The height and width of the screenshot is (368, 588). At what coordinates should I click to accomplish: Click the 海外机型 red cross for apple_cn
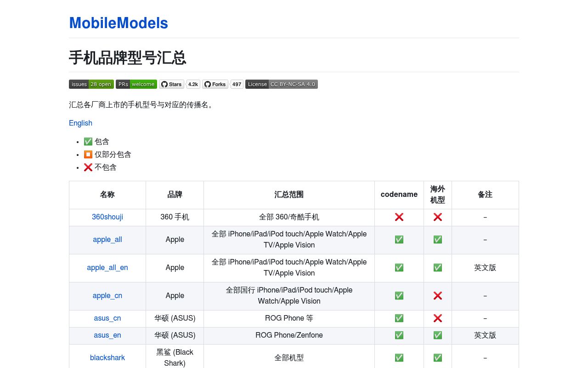click(x=438, y=295)
